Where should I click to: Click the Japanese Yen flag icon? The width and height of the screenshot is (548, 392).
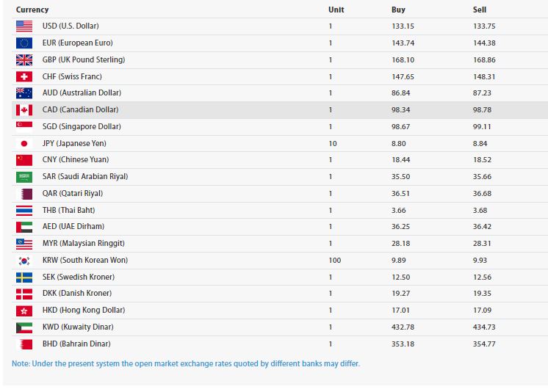(x=24, y=143)
